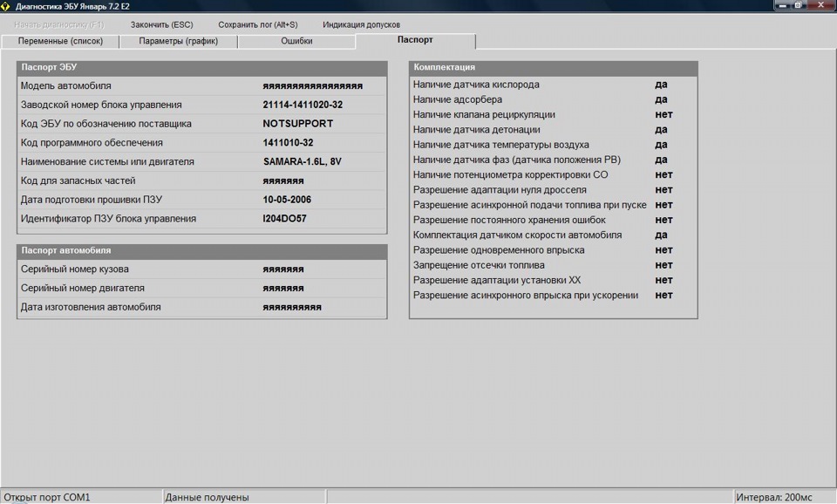Click label Дата изготовления автомобиля
This screenshot has width=837, height=504.
pos(91,307)
